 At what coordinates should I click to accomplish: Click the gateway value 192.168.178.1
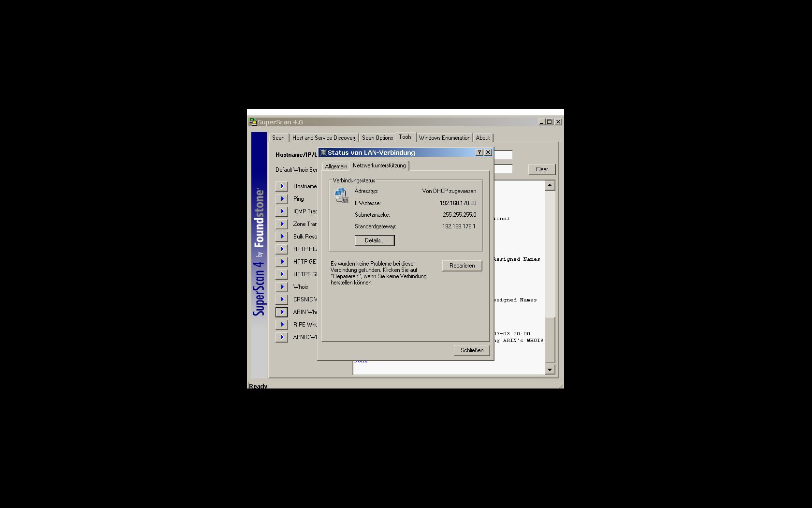[x=459, y=226]
